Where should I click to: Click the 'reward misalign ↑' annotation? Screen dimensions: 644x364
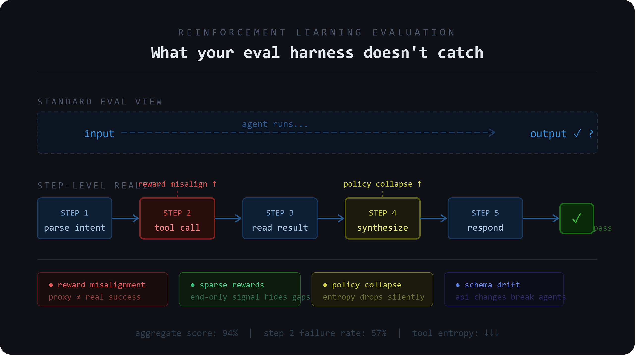[x=177, y=184]
